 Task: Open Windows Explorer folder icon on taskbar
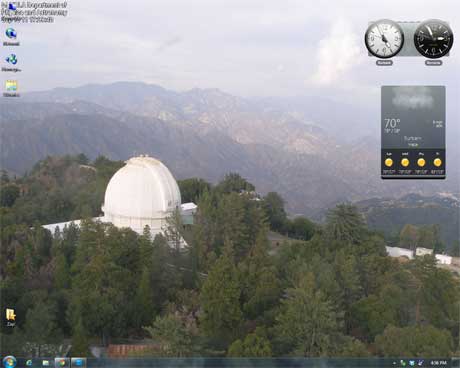pos(46,362)
